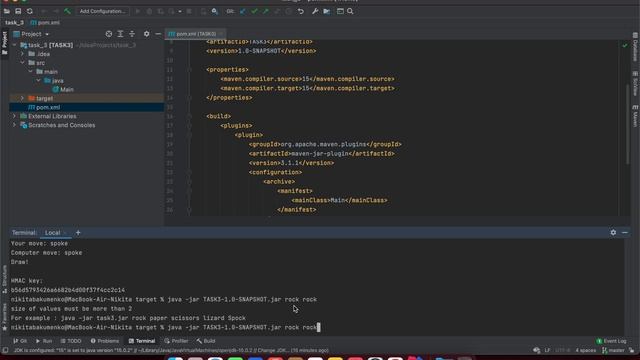640x360 pixels.
Task: Click the Debug bug icon in toolbar
Action: click(149, 11)
